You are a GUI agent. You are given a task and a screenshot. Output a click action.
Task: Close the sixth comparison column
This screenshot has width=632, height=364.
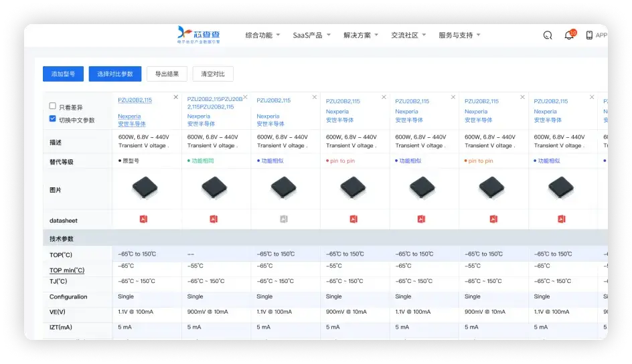522,97
